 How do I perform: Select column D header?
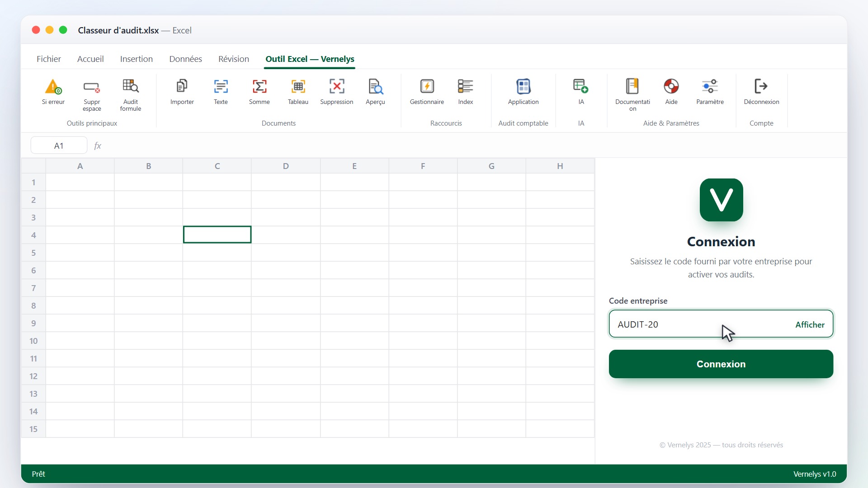(x=286, y=166)
